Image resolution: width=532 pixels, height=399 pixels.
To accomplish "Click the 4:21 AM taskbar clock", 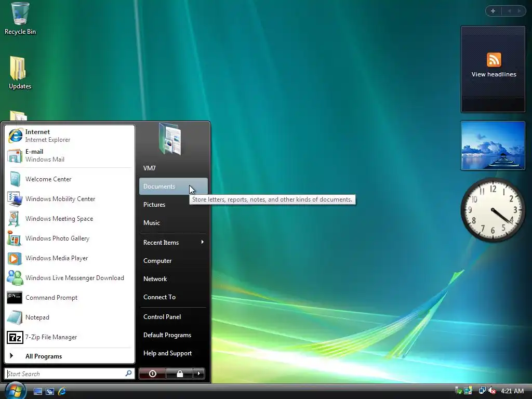I will pos(512,391).
